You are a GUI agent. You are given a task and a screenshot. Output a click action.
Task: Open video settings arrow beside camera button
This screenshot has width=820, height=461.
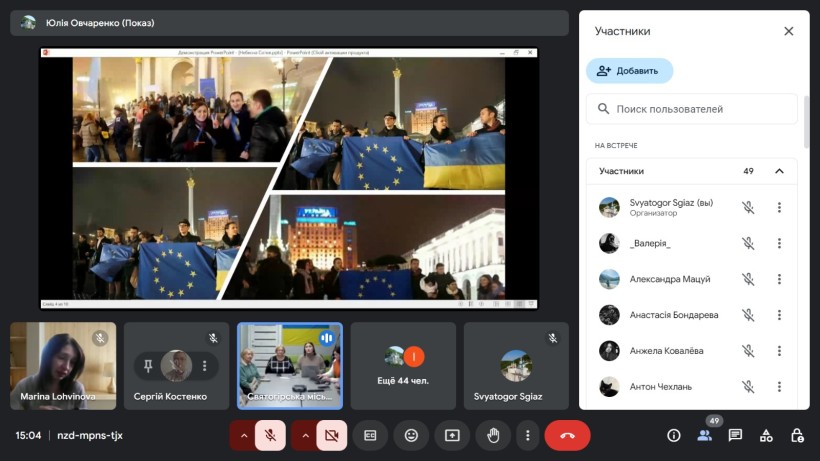pos(305,435)
